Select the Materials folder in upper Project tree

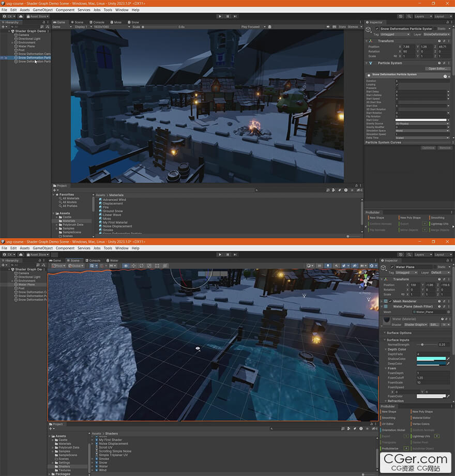click(x=69, y=221)
